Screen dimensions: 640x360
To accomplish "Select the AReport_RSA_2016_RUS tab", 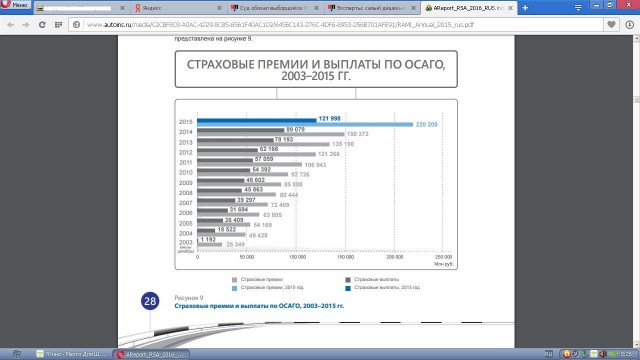I will (x=469, y=8).
